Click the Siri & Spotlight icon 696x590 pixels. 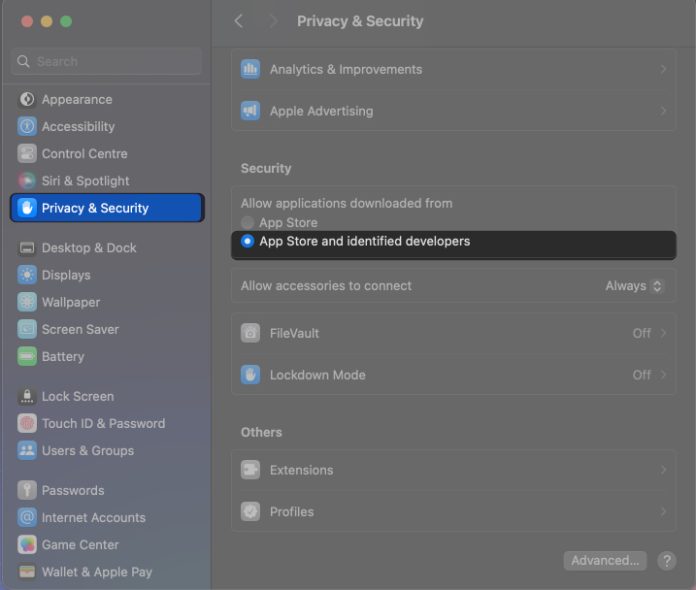(x=27, y=181)
